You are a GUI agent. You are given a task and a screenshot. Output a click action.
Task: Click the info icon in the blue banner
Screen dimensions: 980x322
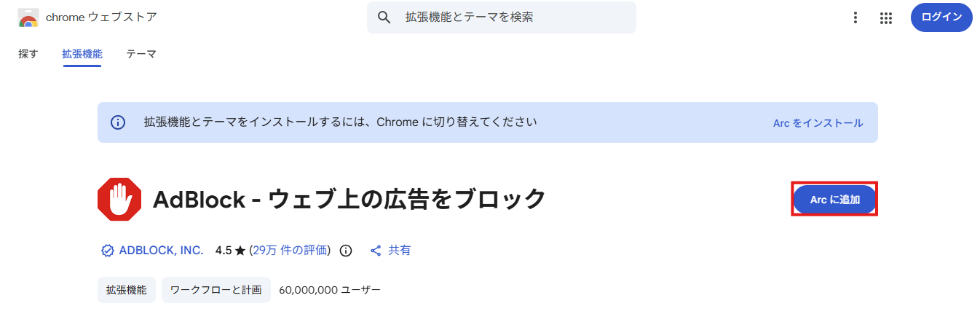tap(118, 122)
